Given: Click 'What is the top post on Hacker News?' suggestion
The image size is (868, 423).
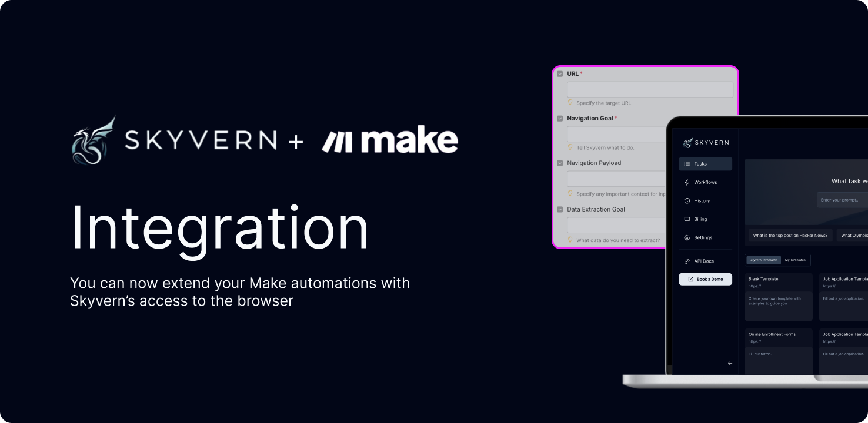Looking at the screenshot, I should [x=790, y=236].
